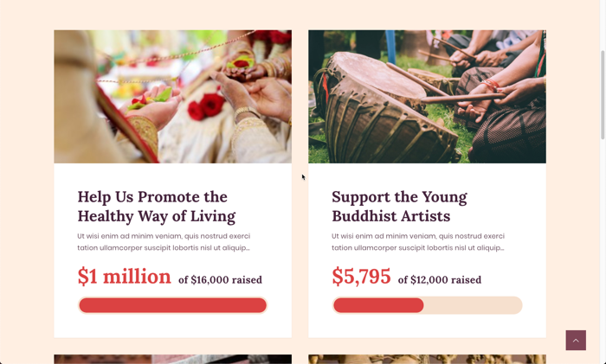Click red roses in the wedding photo
Viewport: 606px width, 364px height.
coord(206,107)
